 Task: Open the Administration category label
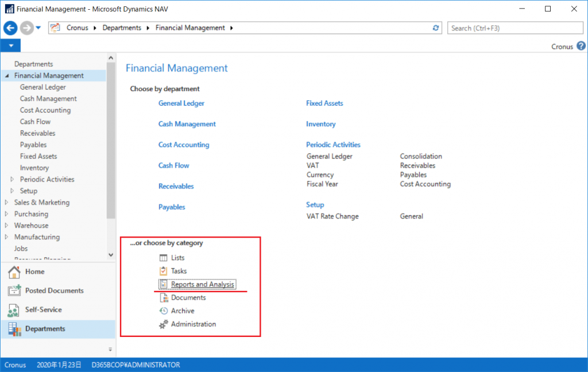coord(194,324)
